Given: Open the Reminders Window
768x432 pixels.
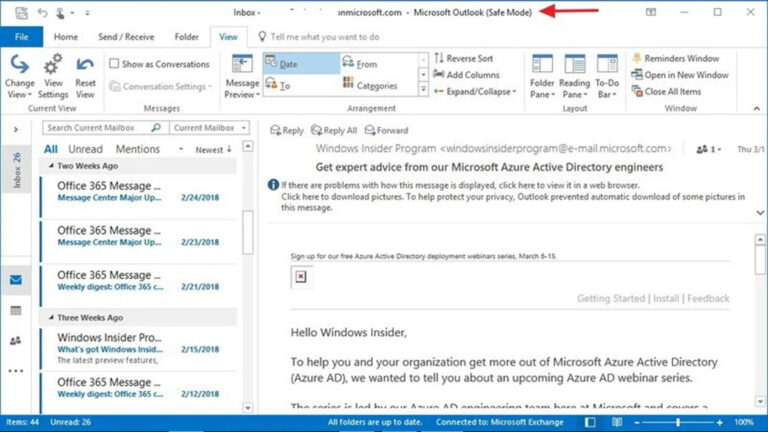Looking at the screenshot, I should click(x=676, y=58).
